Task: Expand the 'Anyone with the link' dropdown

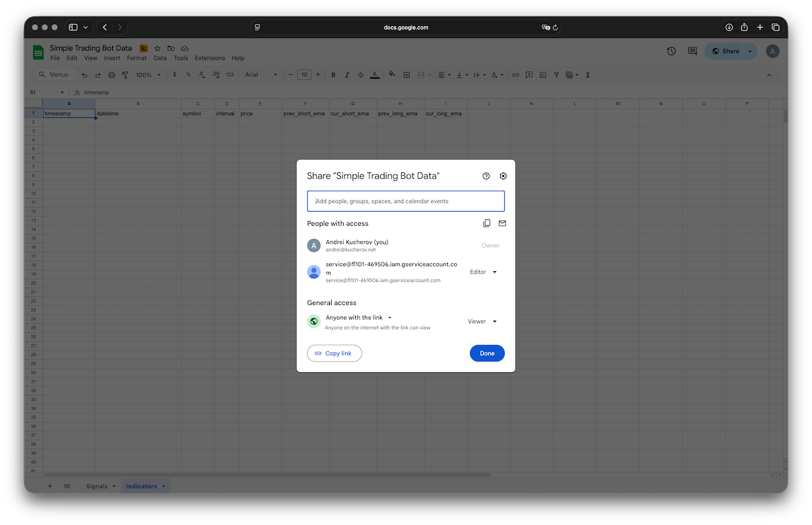Action: (x=359, y=318)
